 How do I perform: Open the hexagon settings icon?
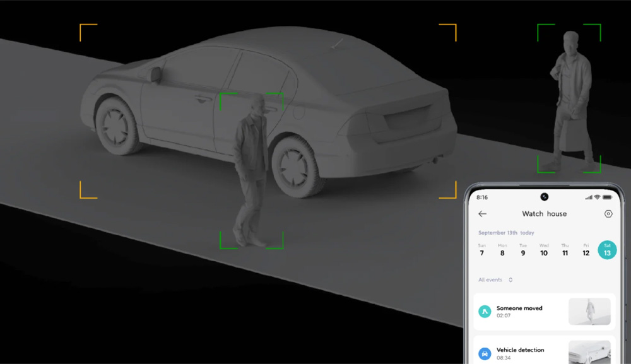tap(608, 214)
